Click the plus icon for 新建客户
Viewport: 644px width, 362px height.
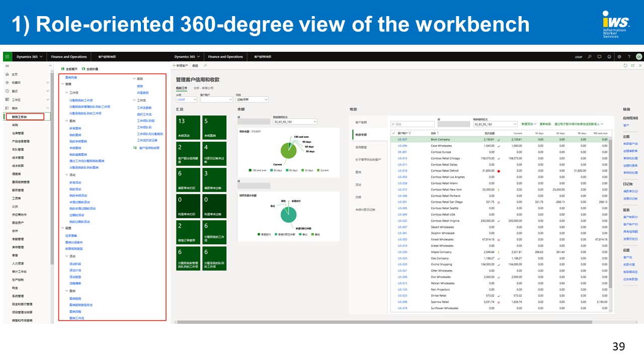pyautogui.click(x=174, y=65)
